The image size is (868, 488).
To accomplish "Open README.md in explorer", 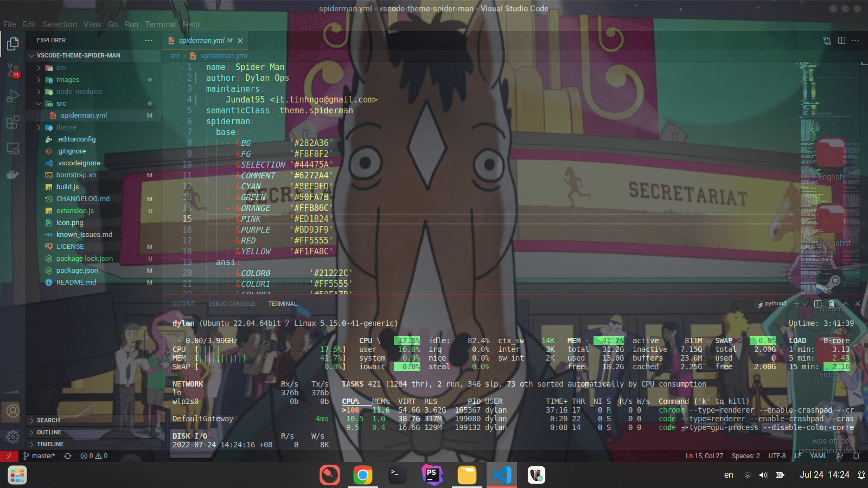I will coord(93,282).
